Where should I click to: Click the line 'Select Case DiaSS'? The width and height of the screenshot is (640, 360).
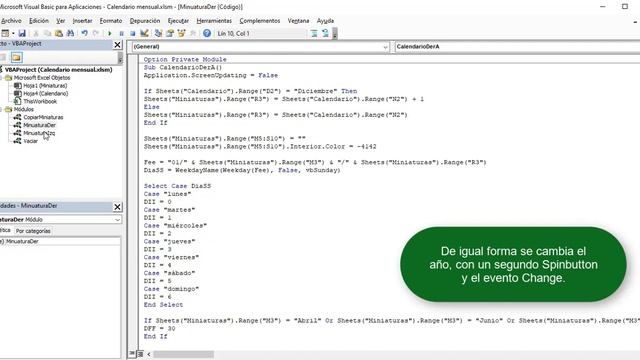tap(177, 186)
